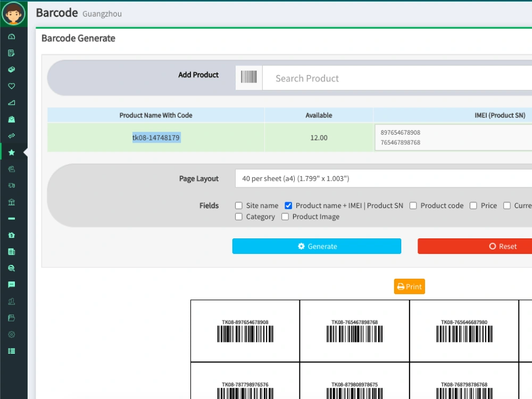Open the two-way transfer arrows sidebar icon
Viewport: 532px width, 399px height.
pos(12,136)
